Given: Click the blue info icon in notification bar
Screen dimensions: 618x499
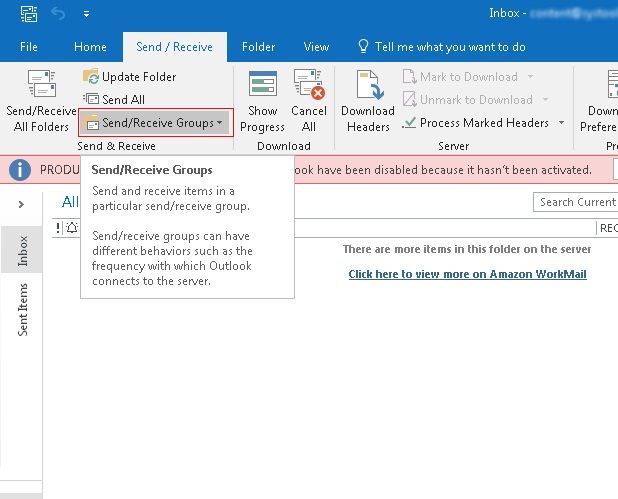Looking at the screenshot, I should coord(20,170).
